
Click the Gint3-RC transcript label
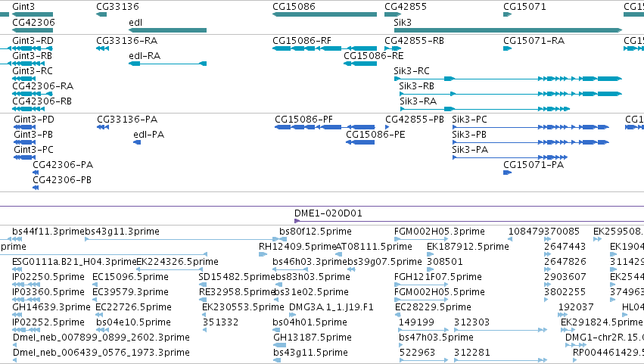pyautogui.click(x=33, y=71)
